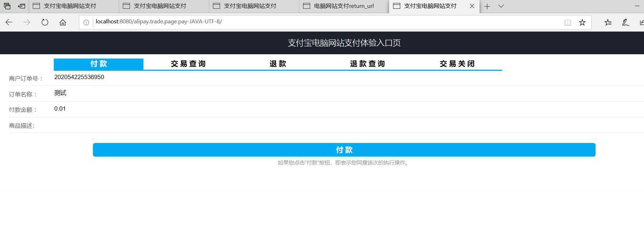The width and height of the screenshot is (644, 240).
Task: Click the empty 商品描述 input field
Action: tap(349, 125)
